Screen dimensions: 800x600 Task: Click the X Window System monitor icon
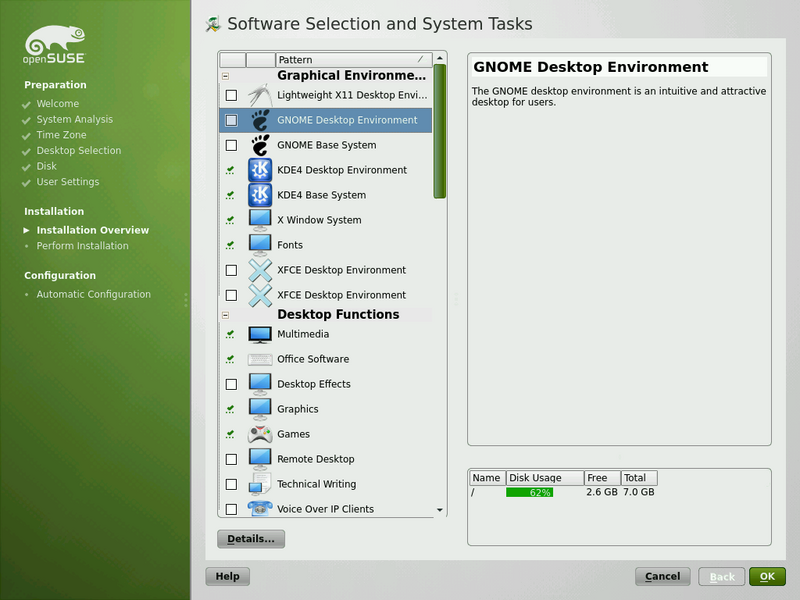[260, 220]
